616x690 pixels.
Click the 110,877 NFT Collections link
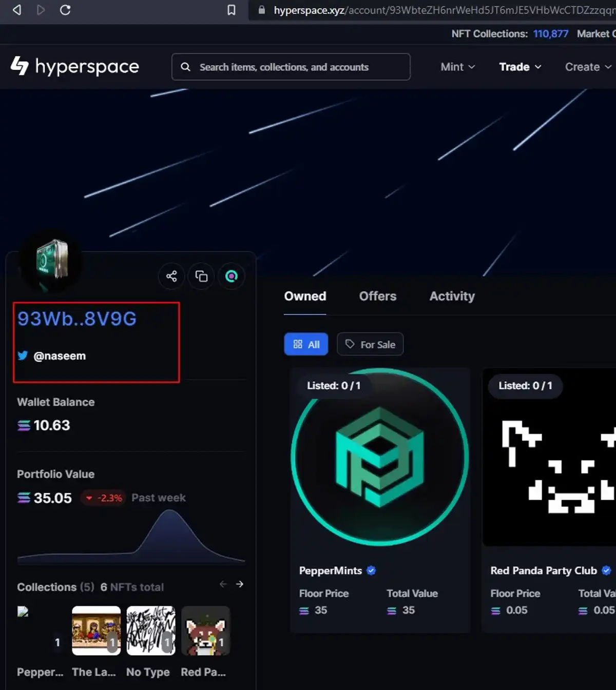(550, 34)
